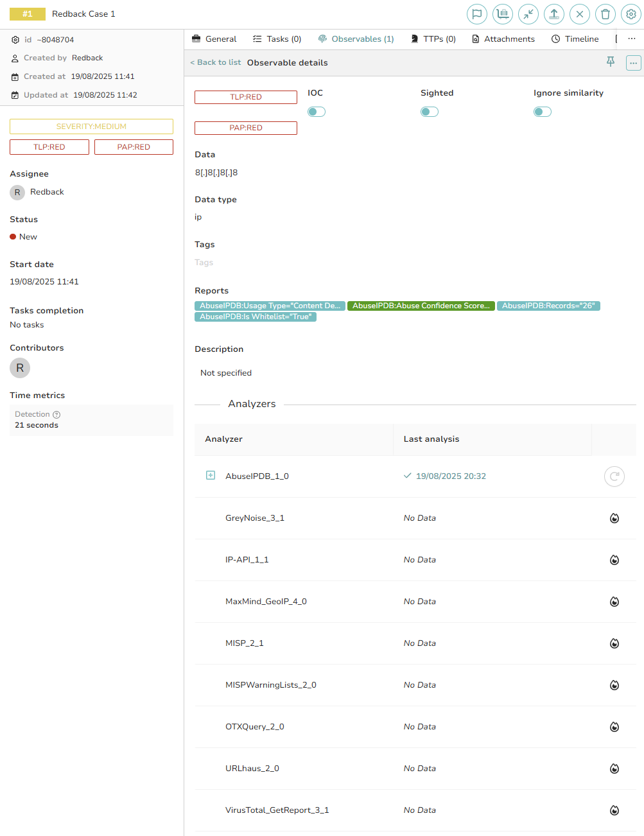The height and width of the screenshot is (836, 644).
Task: Enable the Sighted switch
Action: (x=430, y=112)
